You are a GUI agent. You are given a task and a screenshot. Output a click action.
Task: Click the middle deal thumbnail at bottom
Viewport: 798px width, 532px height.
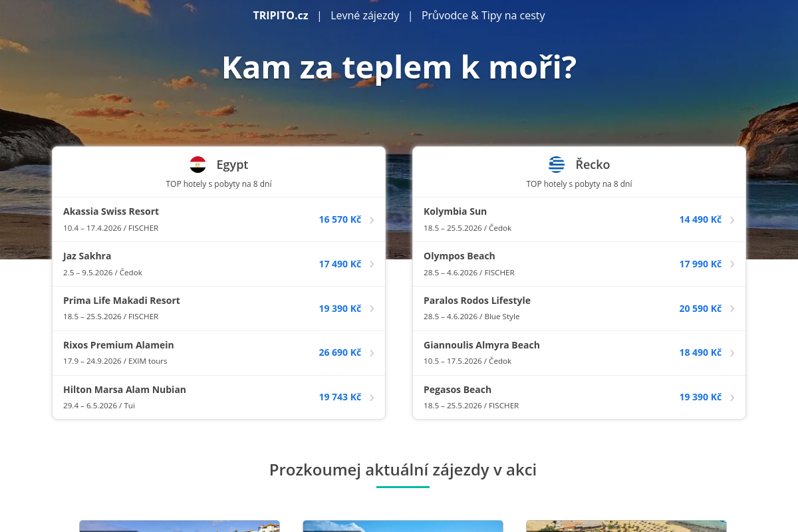pos(402,526)
